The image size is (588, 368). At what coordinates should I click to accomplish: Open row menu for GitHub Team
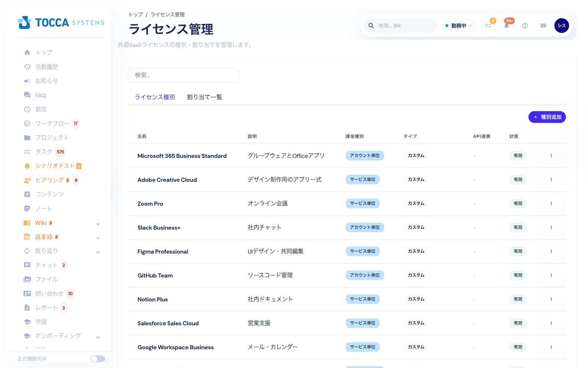(x=551, y=275)
